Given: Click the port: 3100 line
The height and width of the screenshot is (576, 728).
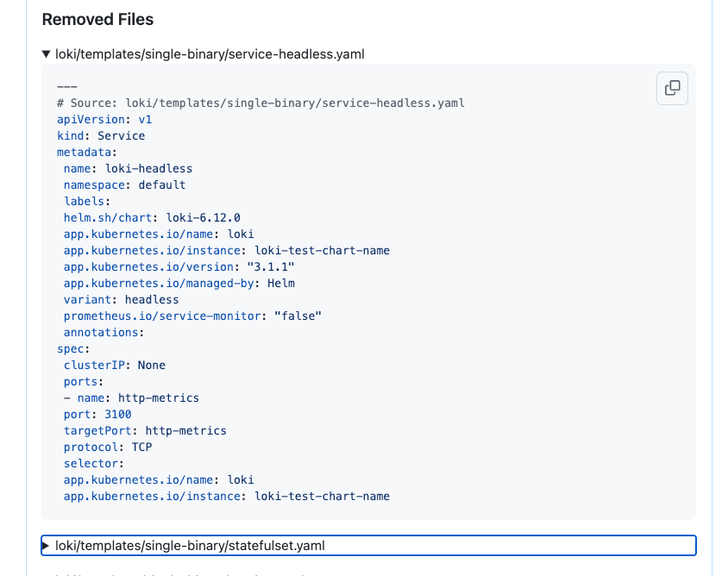Looking at the screenshot, I should tap(97, 414).
